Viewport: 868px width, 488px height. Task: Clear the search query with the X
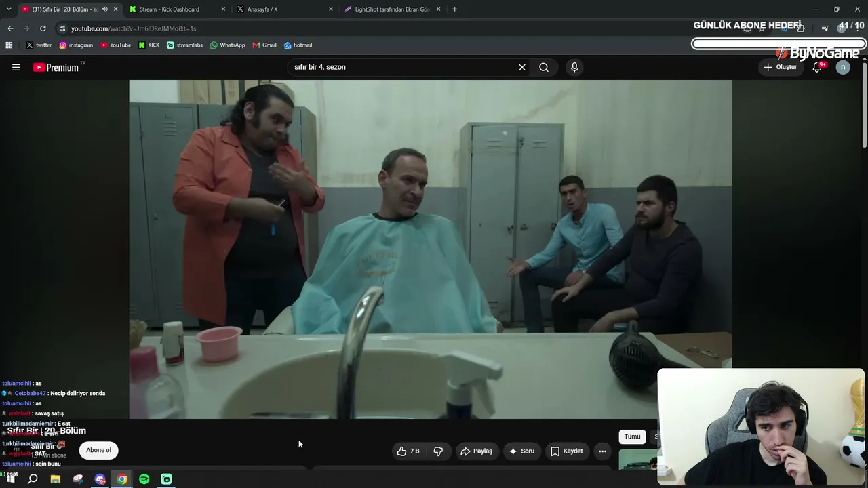522,67
